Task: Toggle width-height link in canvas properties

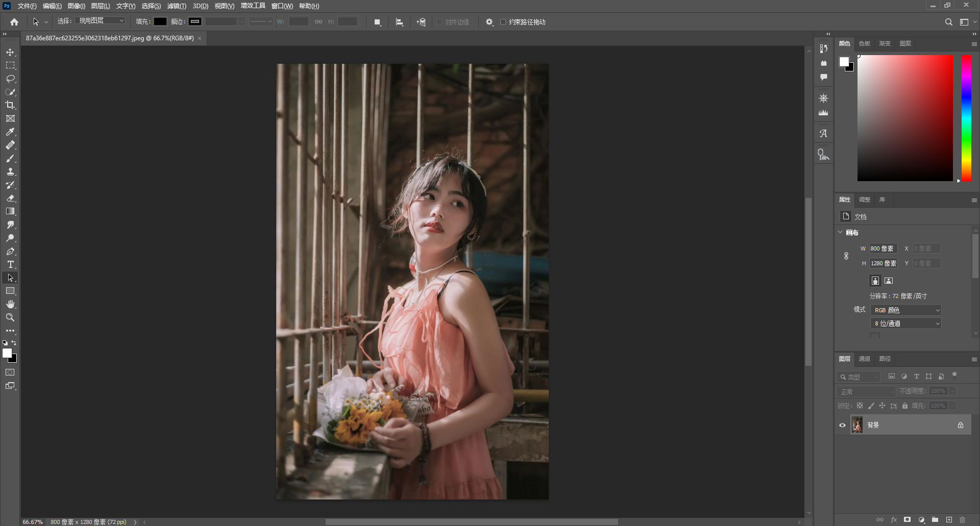Action: point(846,256)
